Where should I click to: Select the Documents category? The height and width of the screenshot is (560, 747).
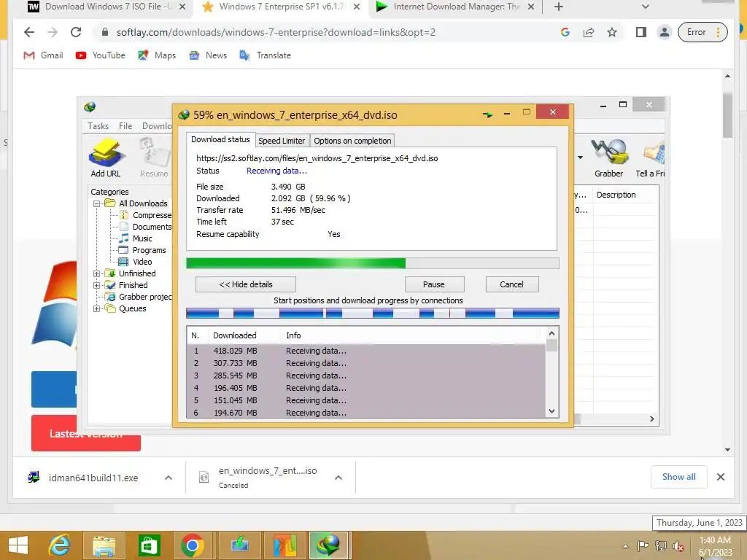[x=146, y=227]
